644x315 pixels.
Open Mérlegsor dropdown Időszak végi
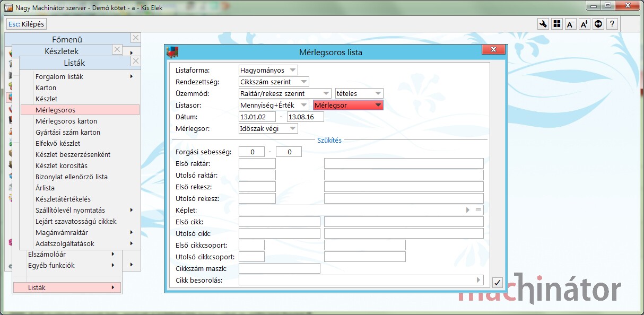click(x=268, y=128)
